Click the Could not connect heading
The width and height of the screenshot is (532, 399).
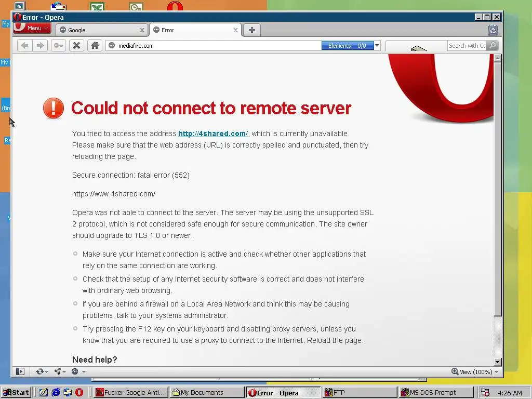(x=211, y=108)
